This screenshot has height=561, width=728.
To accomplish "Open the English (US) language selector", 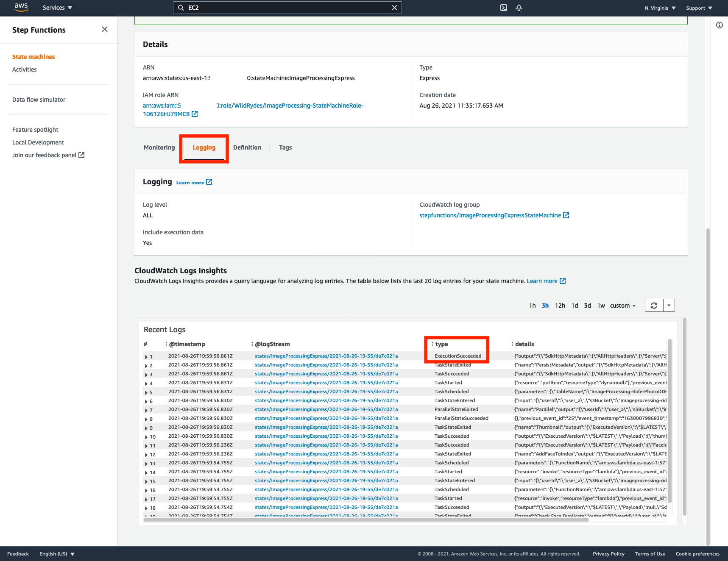I will click(x=57, y=554).
